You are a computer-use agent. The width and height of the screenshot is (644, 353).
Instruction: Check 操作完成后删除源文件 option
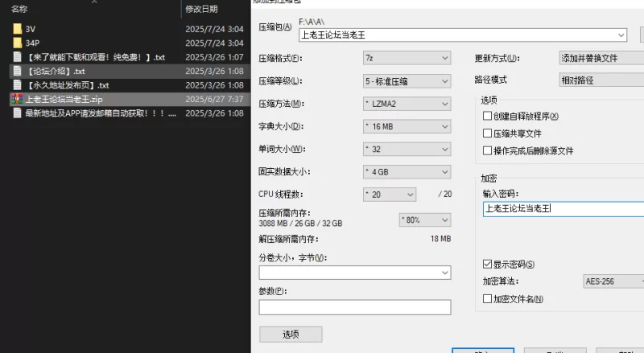[487, 150]
